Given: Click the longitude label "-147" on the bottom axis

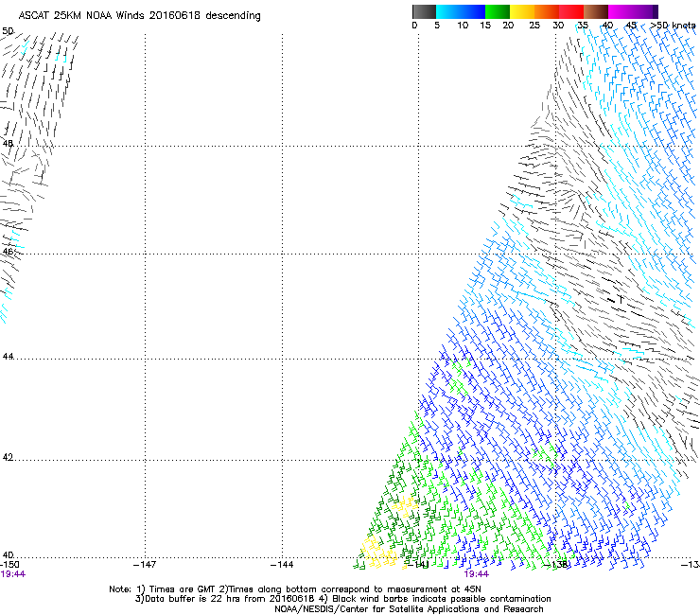Looking at the screenshot, I should click(145, 565).
